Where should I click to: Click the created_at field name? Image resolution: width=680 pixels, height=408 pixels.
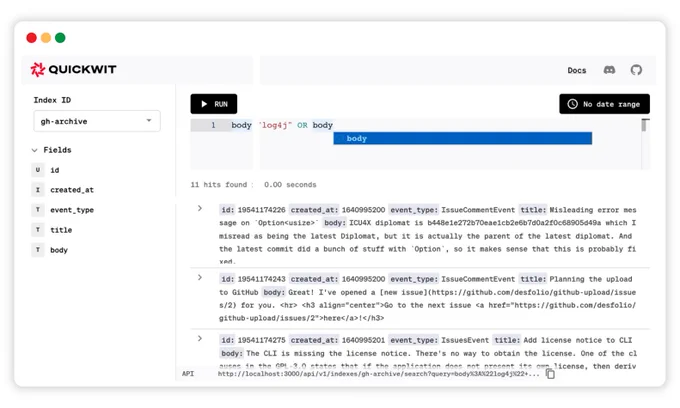pyautogui.click(x=72, y=190)
